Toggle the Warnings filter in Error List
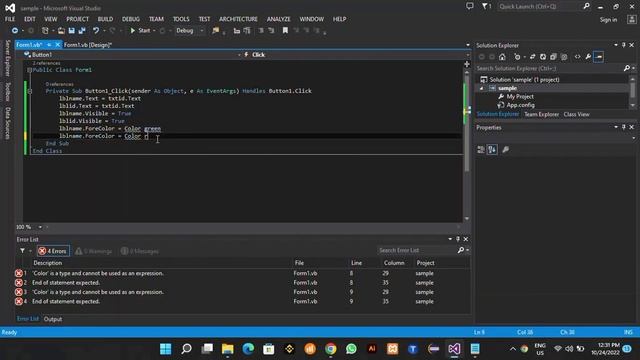The image size is (640, 360). click(x=94, y=251)
